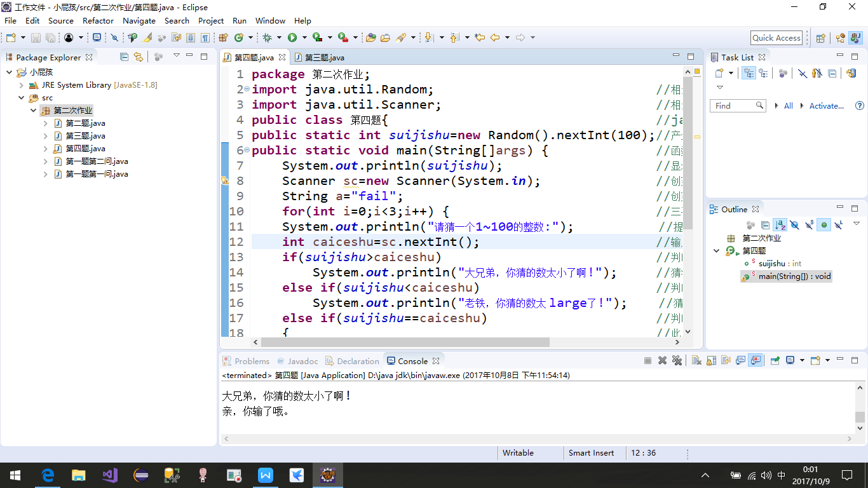Start Debug with the bug icon
The height and width of the screenshot is (488, 868).
pos(267,37)
